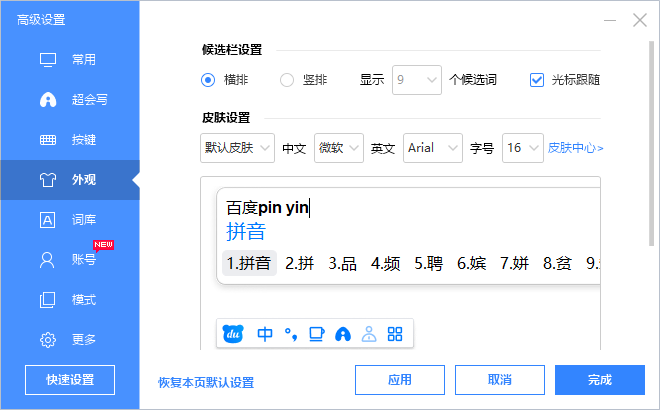The image size is (660, 410).
Task: Click candidate 8.贫 in the preview
Action: [557, 264]
